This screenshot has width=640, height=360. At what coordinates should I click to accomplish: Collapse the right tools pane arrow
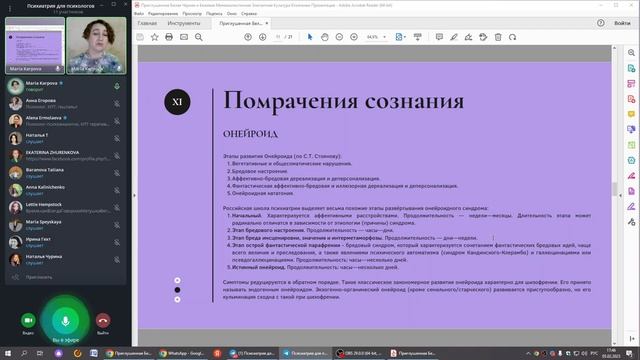[x=620, y=196]
